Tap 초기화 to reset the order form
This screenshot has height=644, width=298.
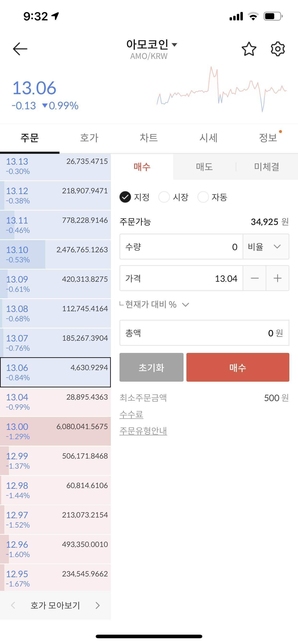[x=151, y=367]
